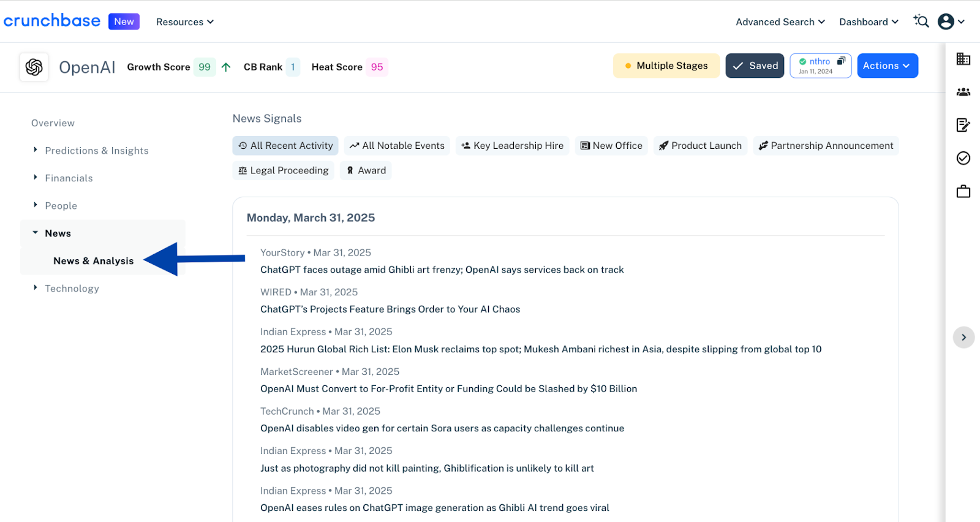The width and height of the screenshot is (980, 522).
Task: Click the nthro Jan 11, 2024 badge
Action: point(821,66)
